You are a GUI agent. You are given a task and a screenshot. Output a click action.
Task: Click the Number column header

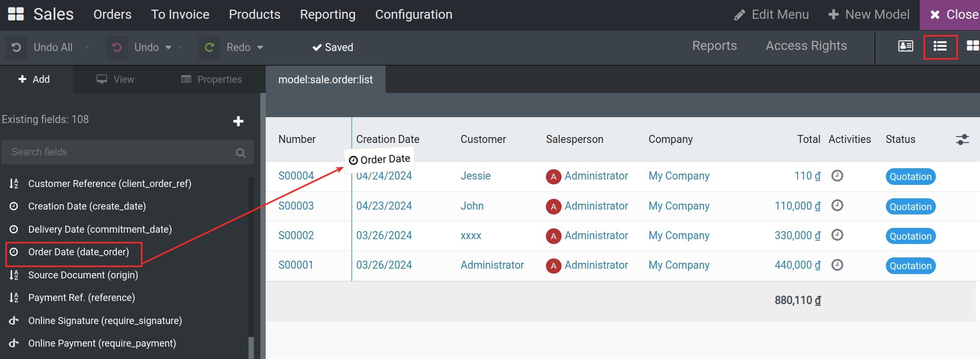tap(297, 139)
